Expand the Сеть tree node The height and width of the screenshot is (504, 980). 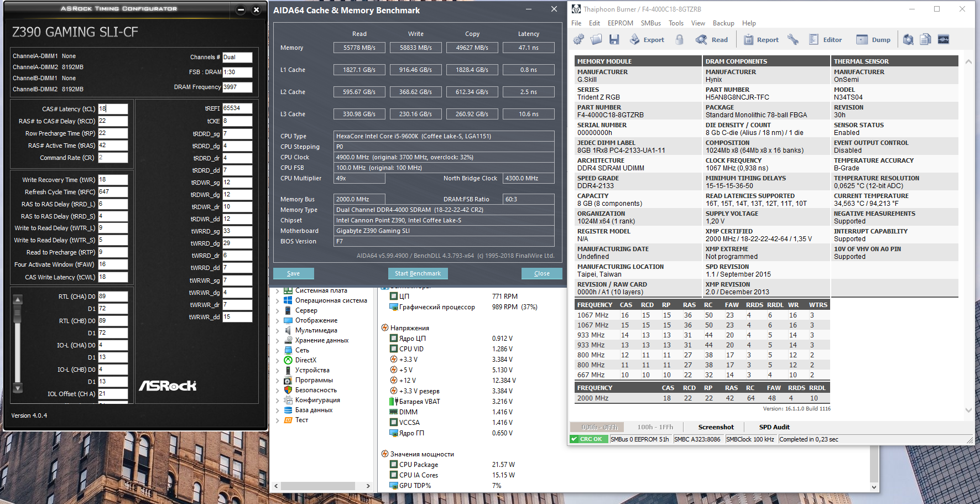[277, 350]
